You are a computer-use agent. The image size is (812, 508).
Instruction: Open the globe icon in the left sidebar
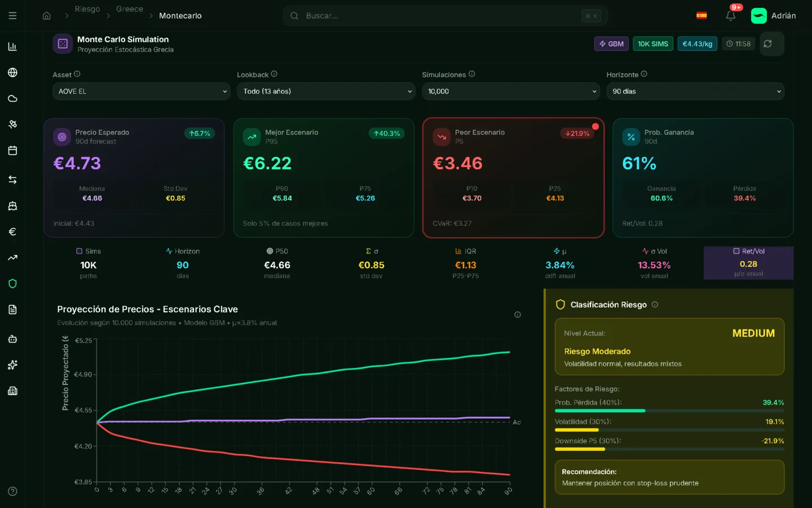tap(12, 72)
